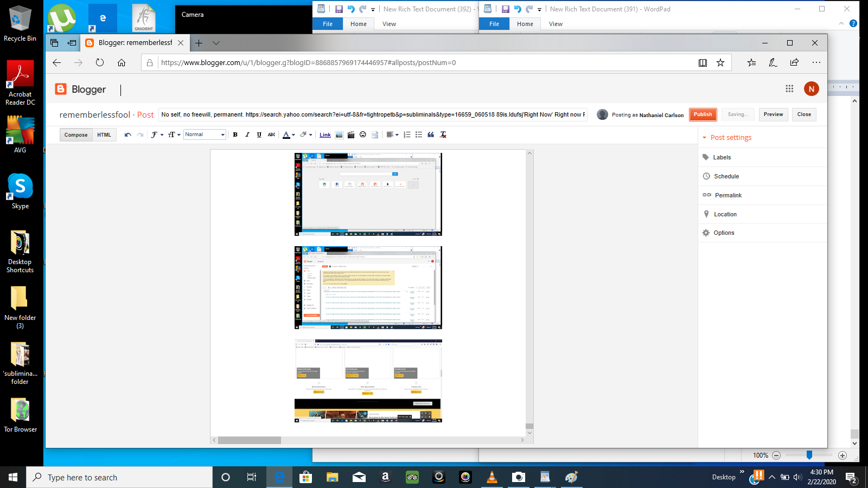Insert a video into post
The width and height of the screenshot is (868, 488).
click(x=351, y=135)
